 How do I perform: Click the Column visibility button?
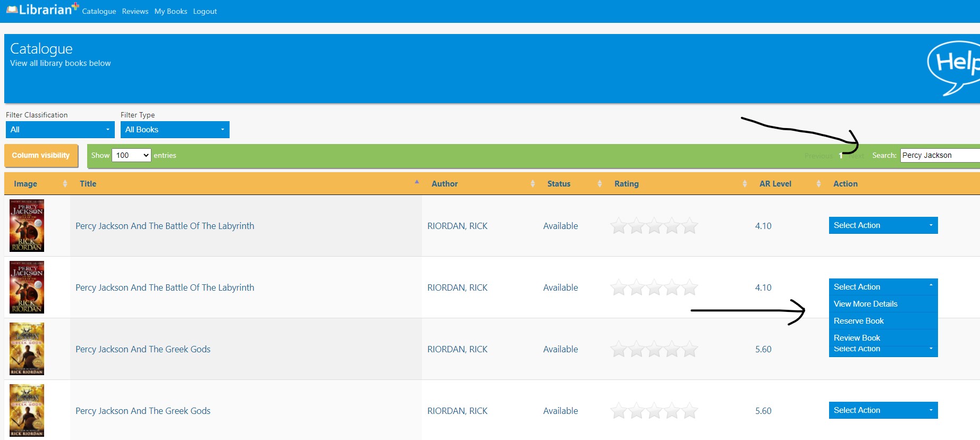tap(41, 156)
